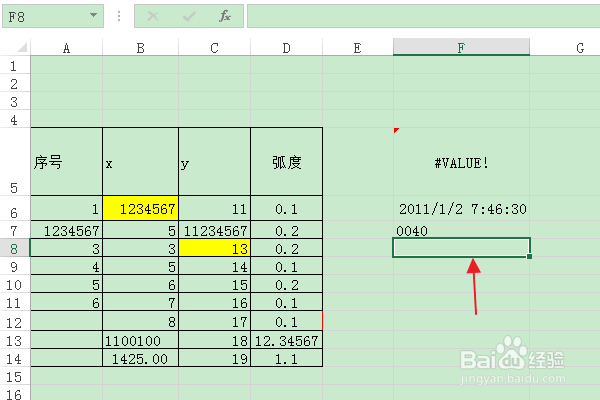Click cell B11 containing 7
Image resolution: width=600 pixels, height=400 pixels.
[140, 303]
